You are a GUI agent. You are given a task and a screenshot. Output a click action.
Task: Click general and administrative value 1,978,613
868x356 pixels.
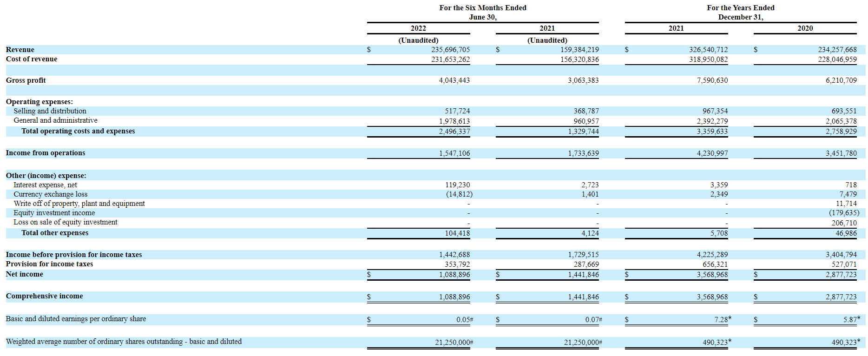coord(454,121)
